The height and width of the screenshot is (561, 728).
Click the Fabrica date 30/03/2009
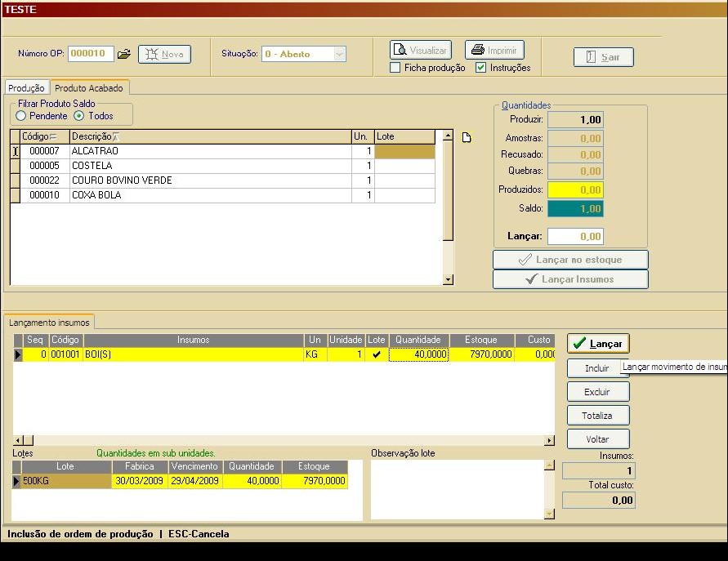click(x=139, y=481)
